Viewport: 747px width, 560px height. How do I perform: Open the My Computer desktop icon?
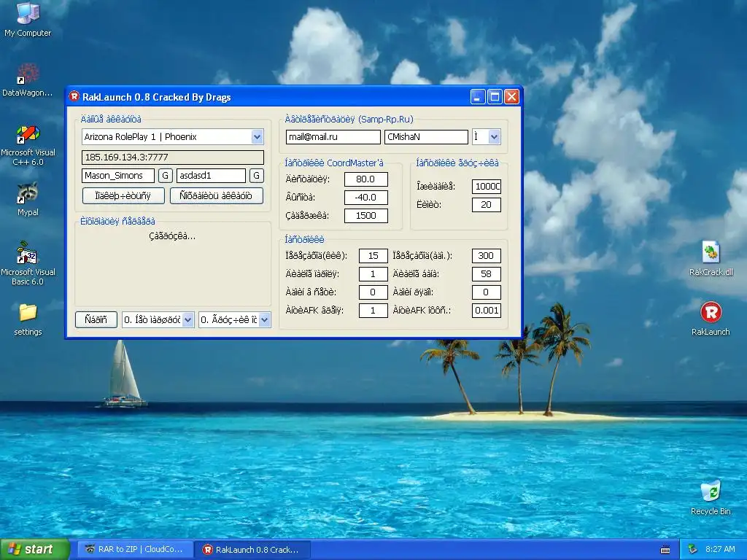28,19
